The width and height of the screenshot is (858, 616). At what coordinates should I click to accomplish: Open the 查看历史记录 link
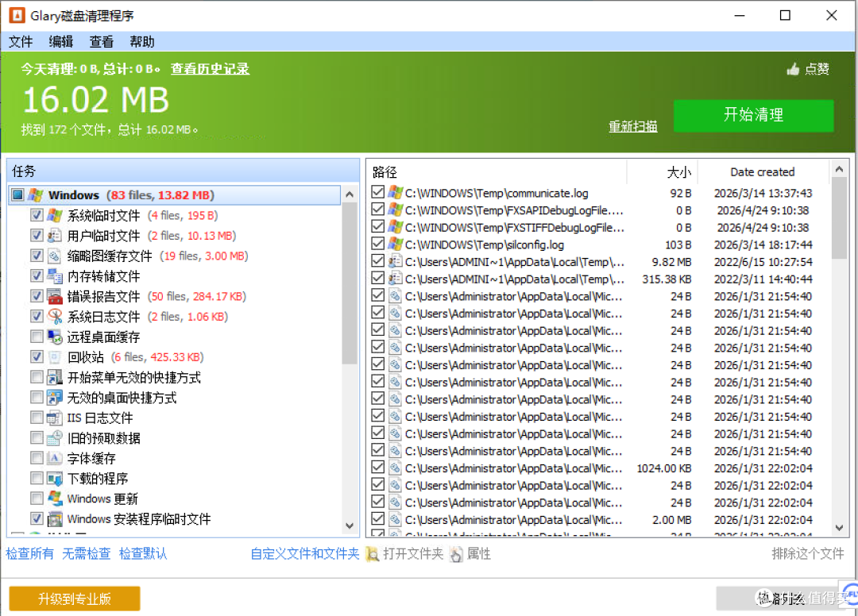[x=210, y=69]
